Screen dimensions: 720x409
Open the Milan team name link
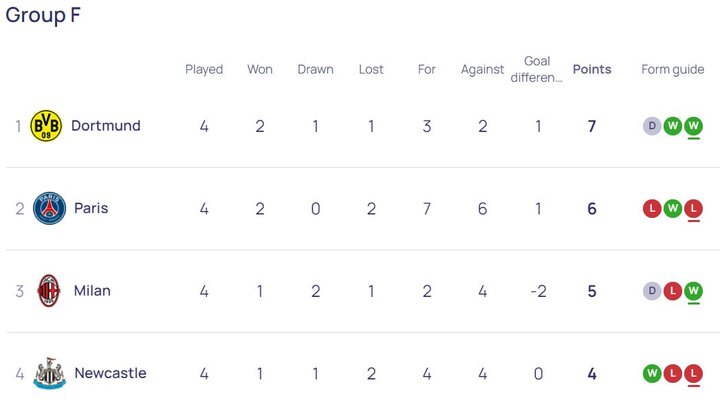[x=92, y=291]
